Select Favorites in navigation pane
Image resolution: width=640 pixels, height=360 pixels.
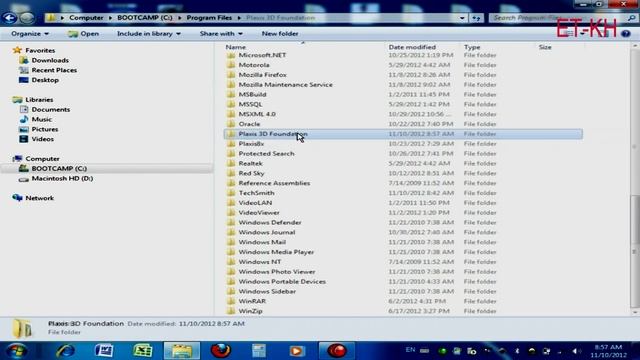[40, 50]
